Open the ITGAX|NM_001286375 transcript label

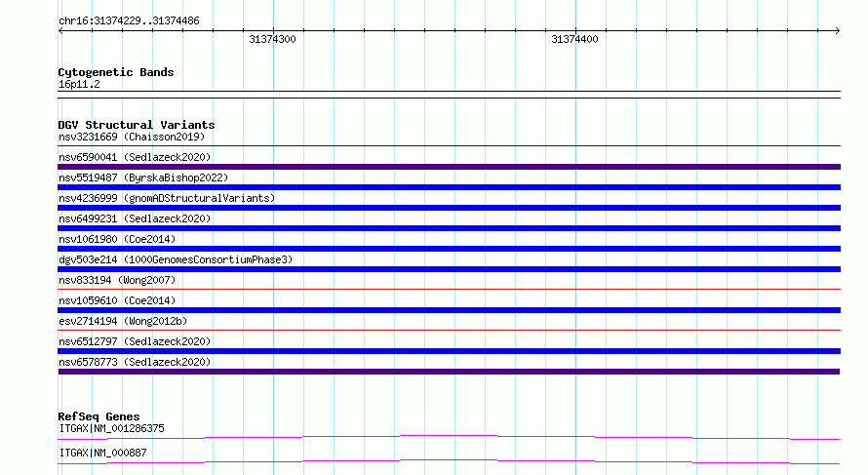111,428
